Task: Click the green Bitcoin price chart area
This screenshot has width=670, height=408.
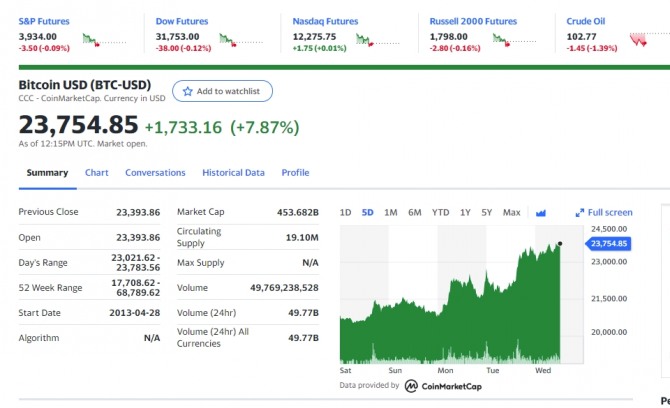Action: pyautogui.click(x=450, y=308)
